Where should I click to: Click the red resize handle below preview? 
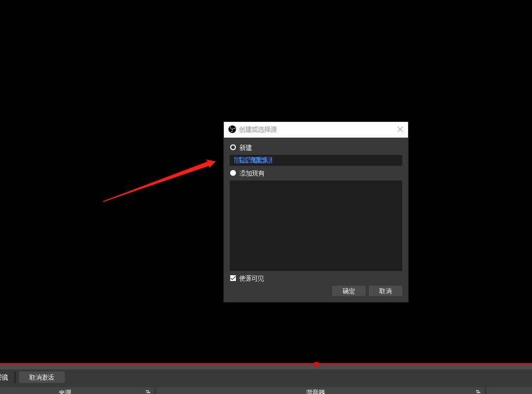coord(316,364)
